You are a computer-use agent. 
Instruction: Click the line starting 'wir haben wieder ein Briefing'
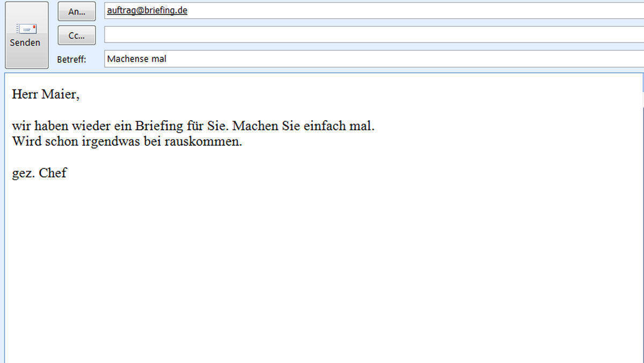tap(193, 127)
